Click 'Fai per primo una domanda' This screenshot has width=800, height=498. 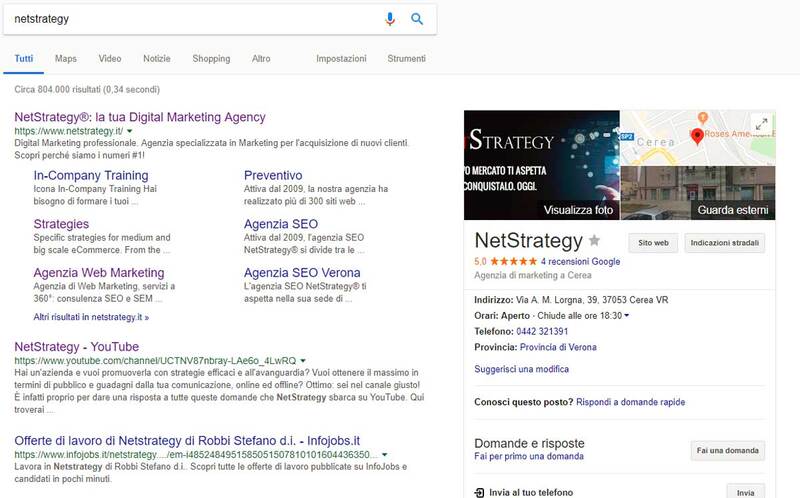(529, 456)
